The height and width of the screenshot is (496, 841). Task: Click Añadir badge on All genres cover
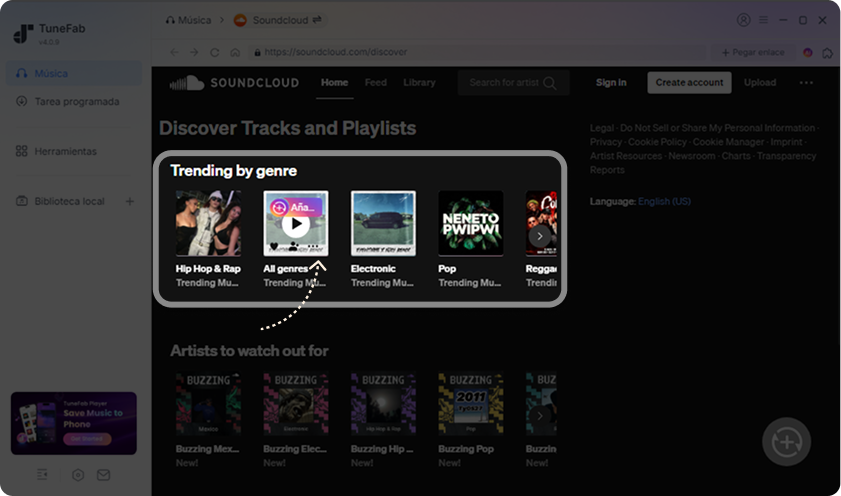click(297, 207)
